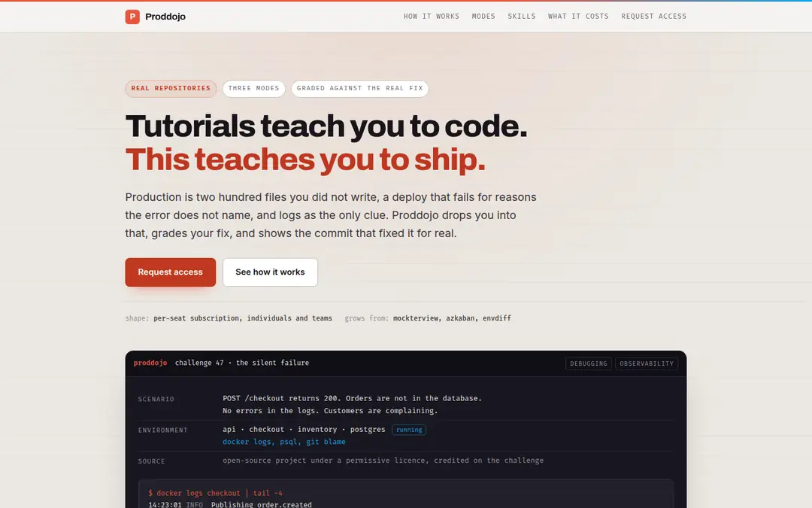Click the Observability tag in challenge panel
Image resolution: width=812 pixels, height=508 pixels.
(x=647, y=364)
